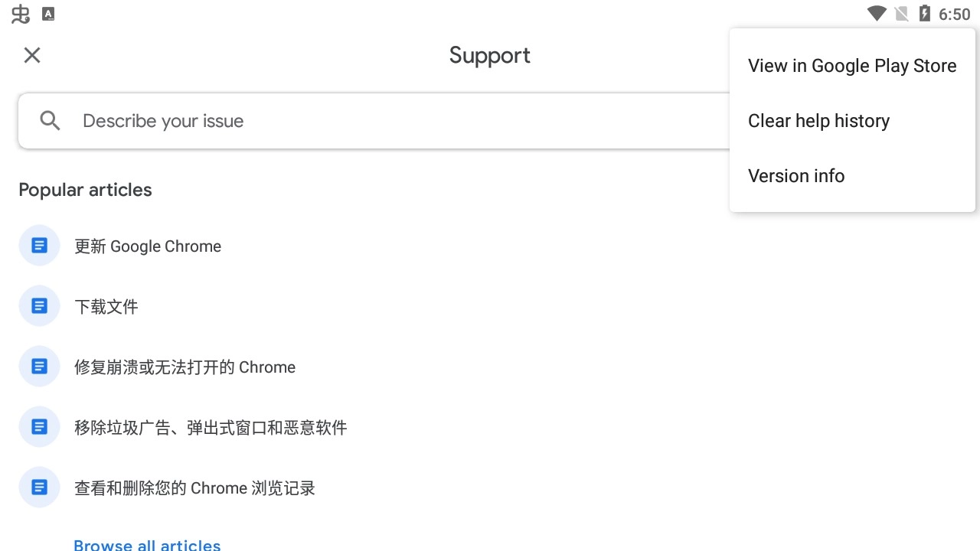980x551 pixels.
Task: Close the Support screen with the X
Action: coord(31,54)
